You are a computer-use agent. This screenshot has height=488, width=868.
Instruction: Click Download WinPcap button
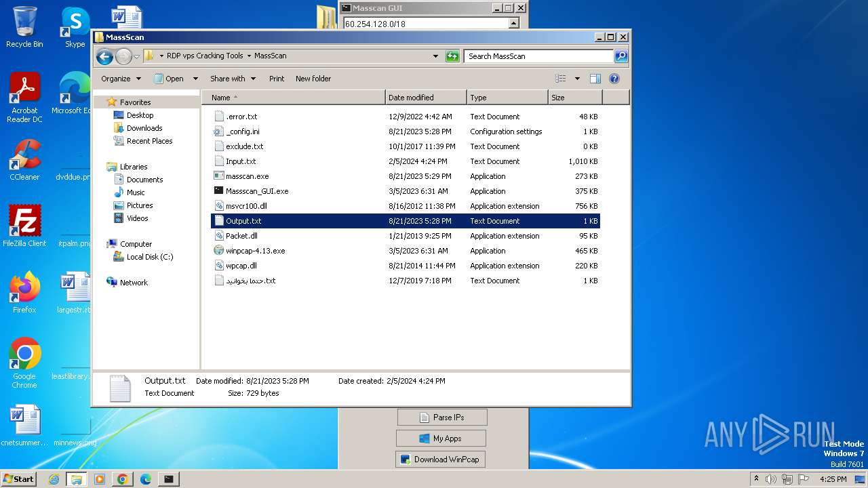(440, 460)
